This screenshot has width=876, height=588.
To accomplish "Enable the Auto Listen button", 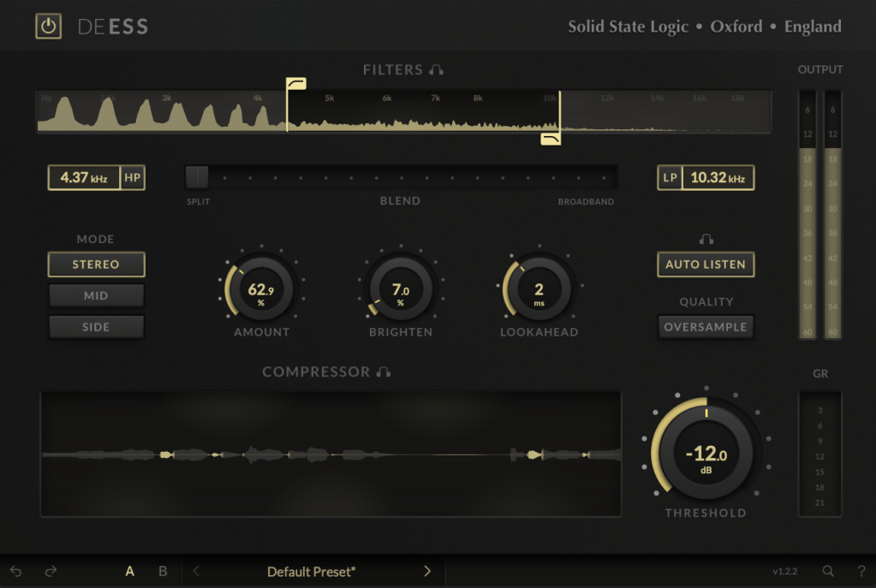I will (x=706, y=264).
